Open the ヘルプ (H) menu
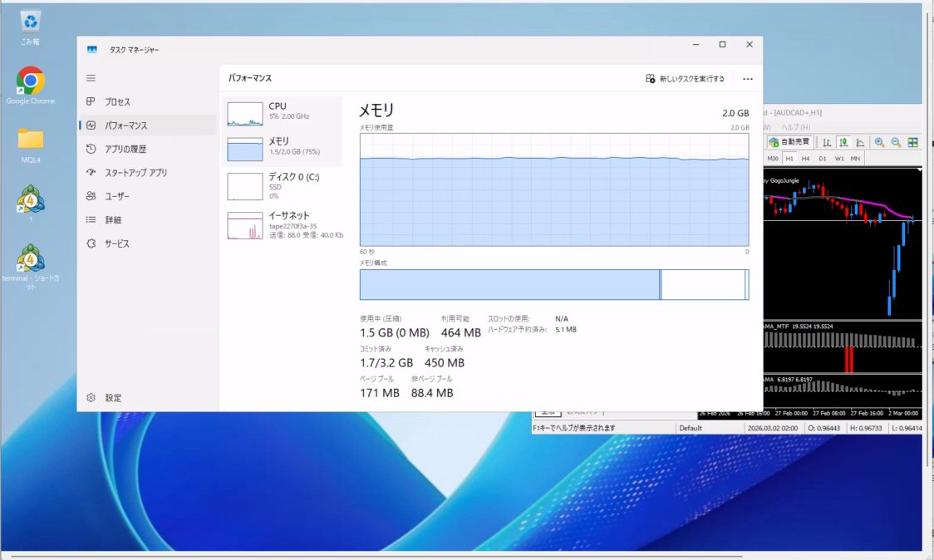This screenshot has width=934, height=560. click(796, 127)
